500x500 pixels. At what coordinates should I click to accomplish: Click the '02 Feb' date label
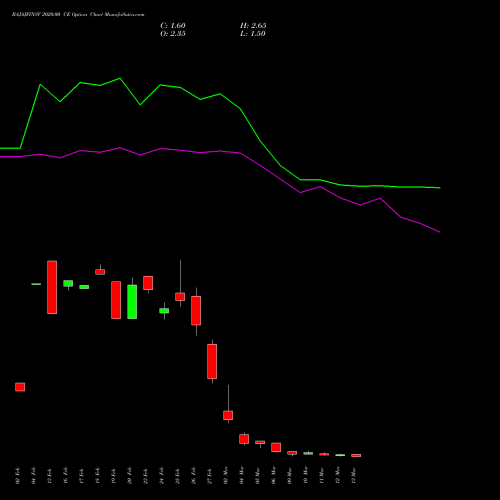click(18, 476)
